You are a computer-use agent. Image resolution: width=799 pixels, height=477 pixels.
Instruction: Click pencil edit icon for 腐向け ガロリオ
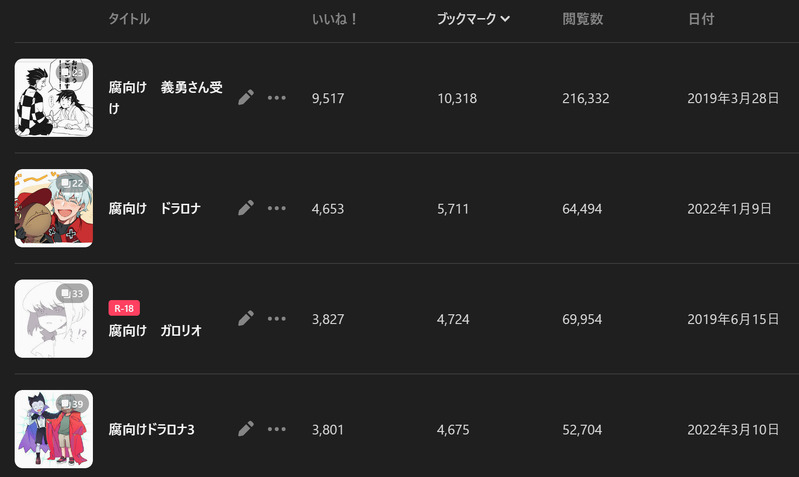(x=246, y=318)
